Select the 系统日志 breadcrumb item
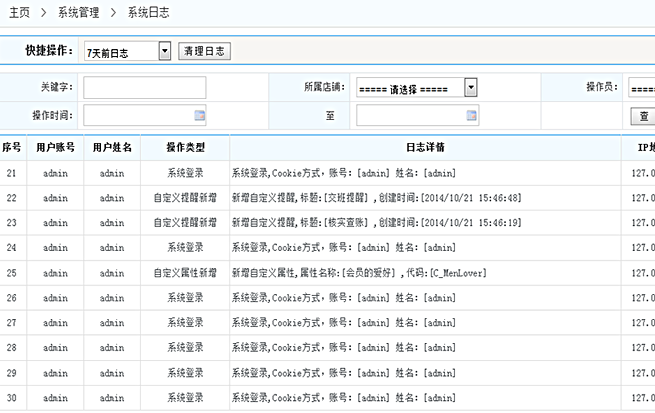Viewport: 655px width, 413px height. pyautogui.click(x=150, y=13)
